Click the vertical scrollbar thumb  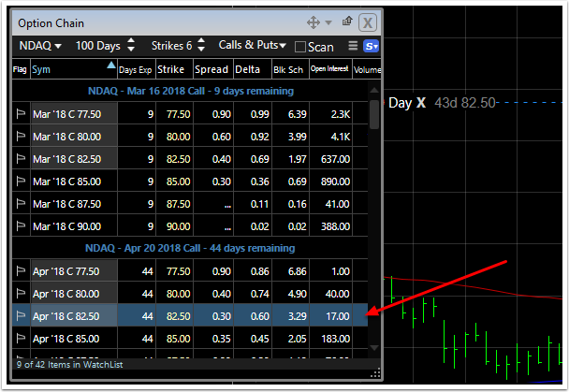click(374, 114)
